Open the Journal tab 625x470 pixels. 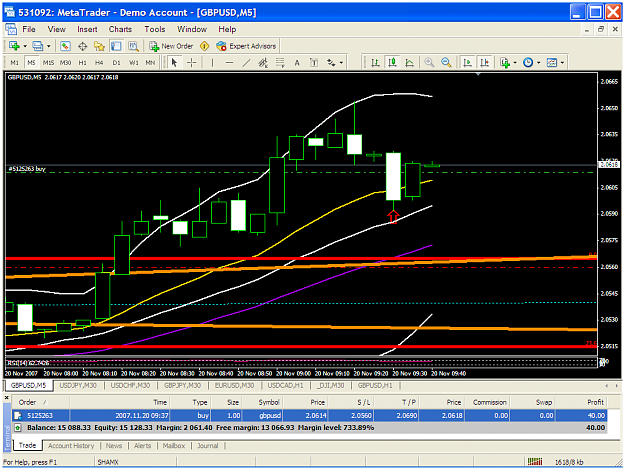(208, 446)
